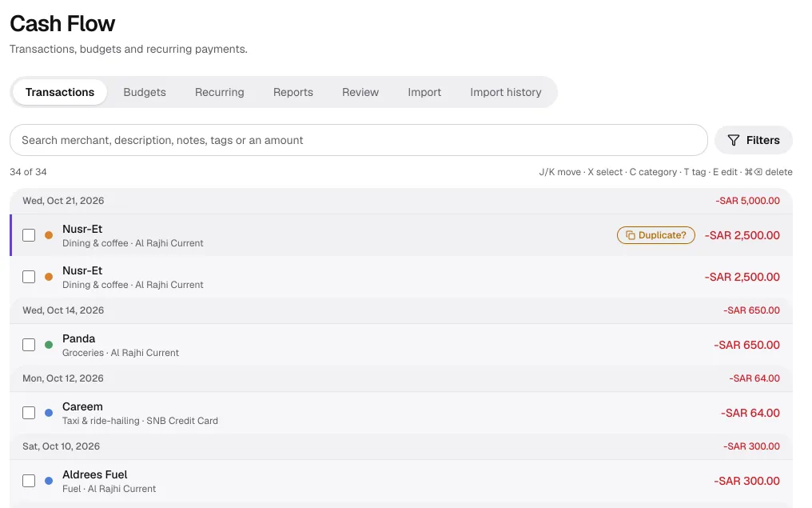
Task: Open the Budgets tab
Action: (x=145, y=92)
